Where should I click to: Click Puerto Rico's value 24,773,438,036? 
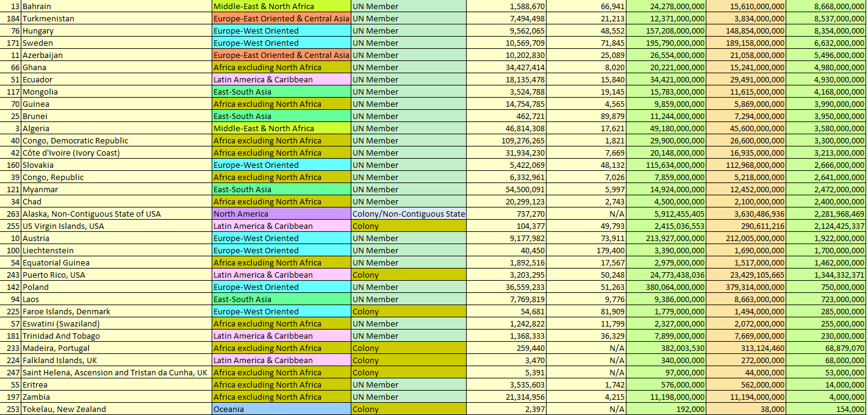click(x=666, y=275)
